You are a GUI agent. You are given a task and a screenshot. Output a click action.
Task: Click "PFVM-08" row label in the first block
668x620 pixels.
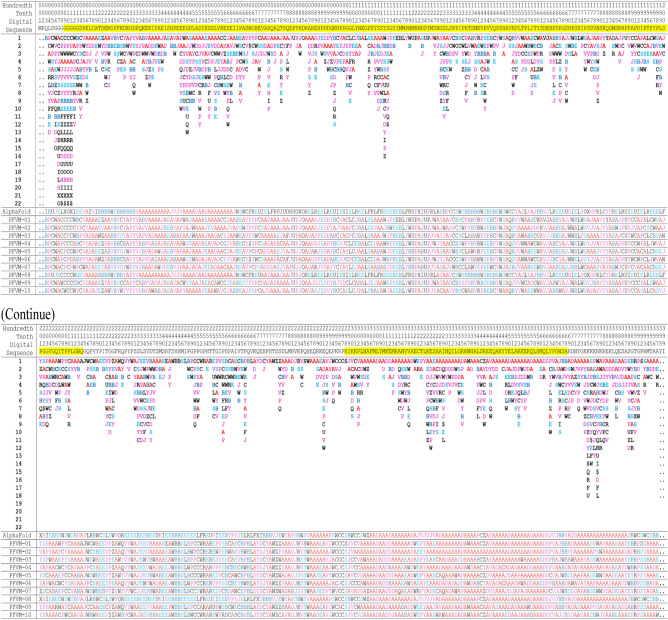coord(20,275)
